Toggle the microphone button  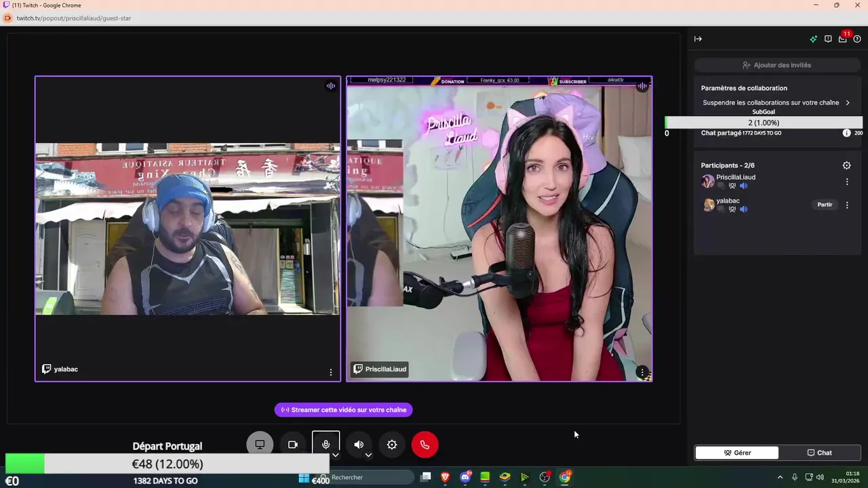click(x=325, y=445)
